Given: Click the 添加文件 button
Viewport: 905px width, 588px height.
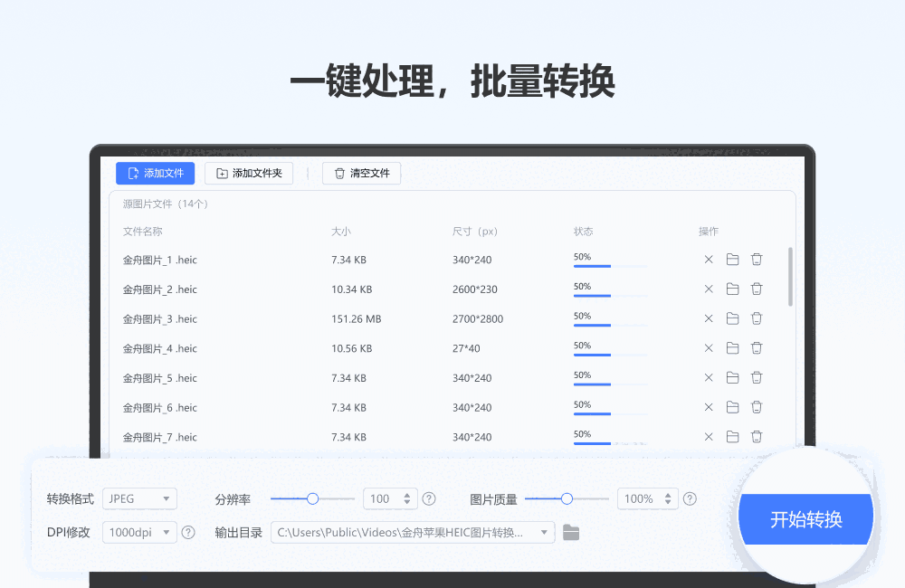Looking at the screenshot, I should [155, 173].
